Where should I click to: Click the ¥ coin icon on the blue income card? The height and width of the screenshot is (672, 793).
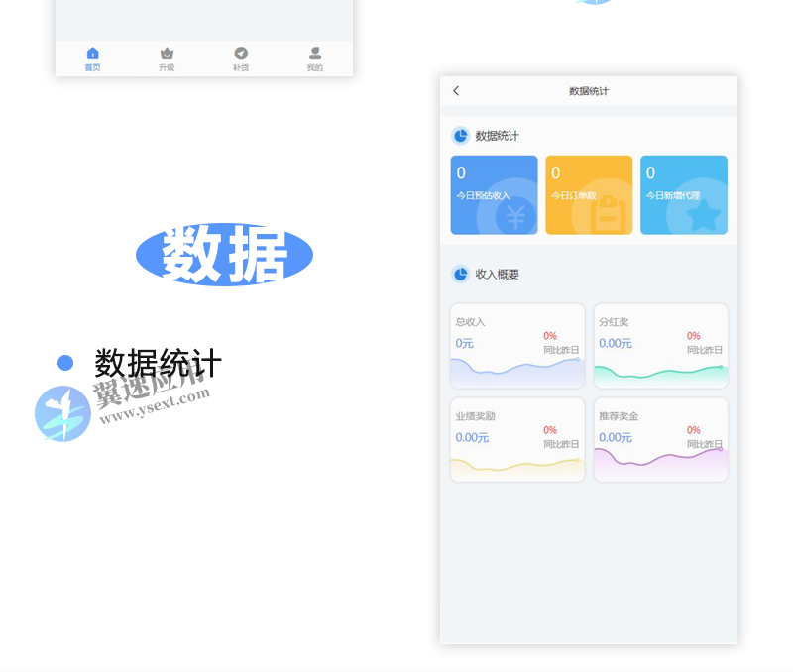point(517,213)
